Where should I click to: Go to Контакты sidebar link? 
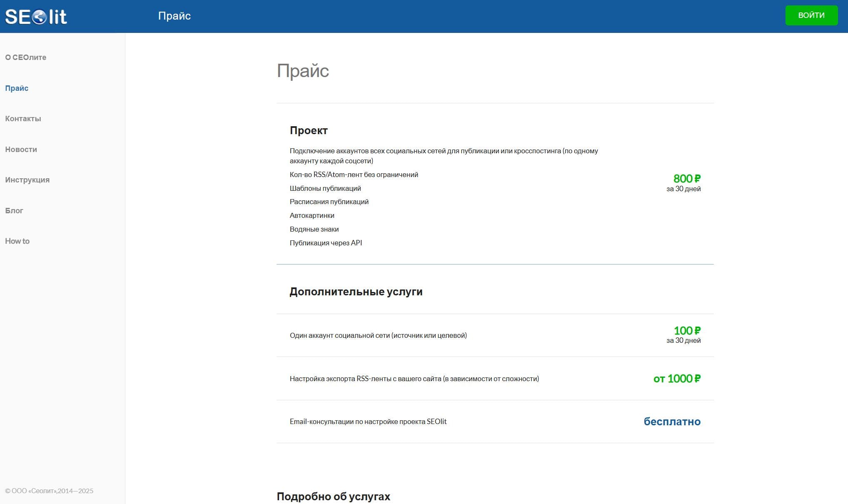23,119
